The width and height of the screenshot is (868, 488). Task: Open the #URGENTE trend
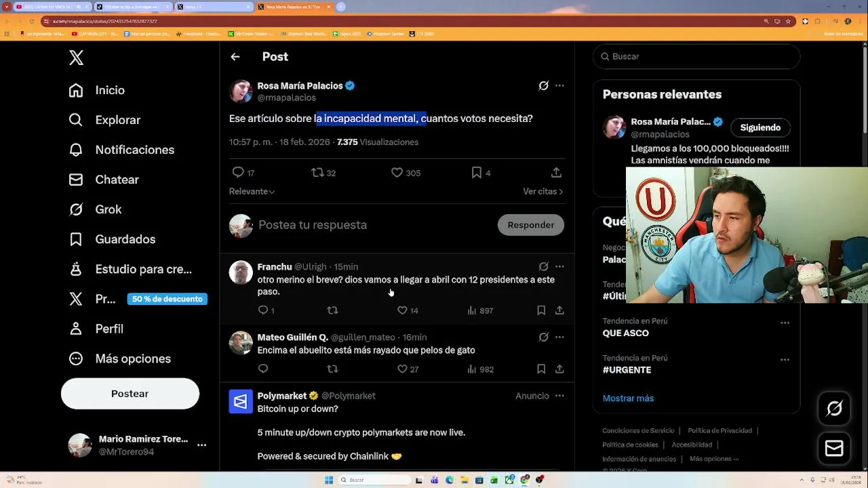coord(627,371)
